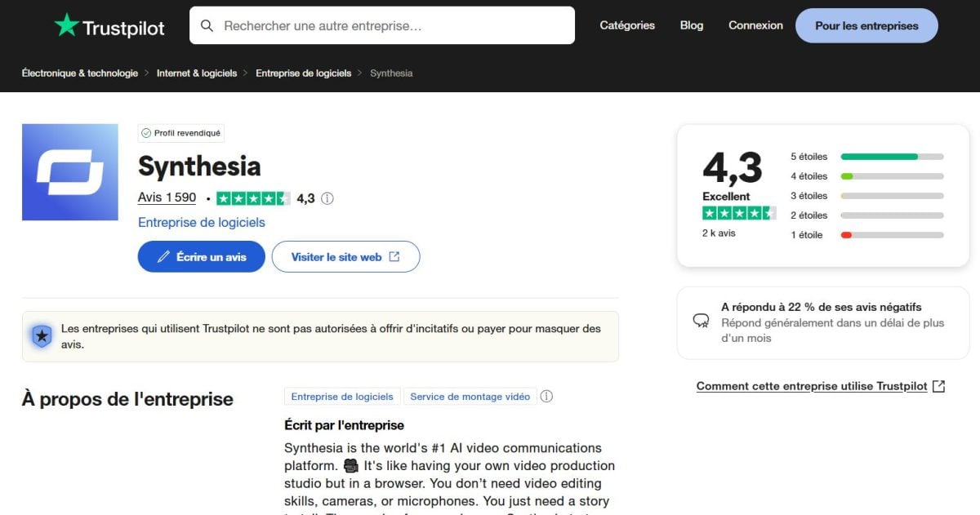
Task: Click the search magnifier icon
Action: (x=207, y=26)
